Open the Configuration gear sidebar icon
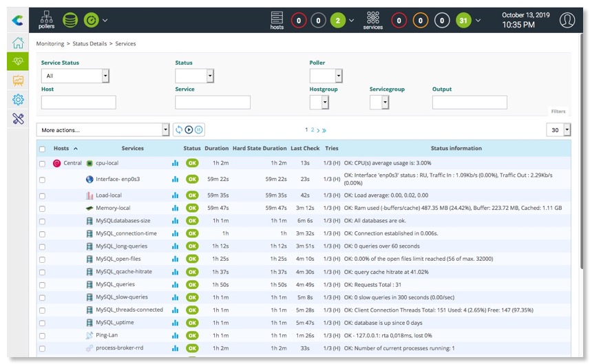The height and width of the screenshot is (364, 590). (18, 99)
